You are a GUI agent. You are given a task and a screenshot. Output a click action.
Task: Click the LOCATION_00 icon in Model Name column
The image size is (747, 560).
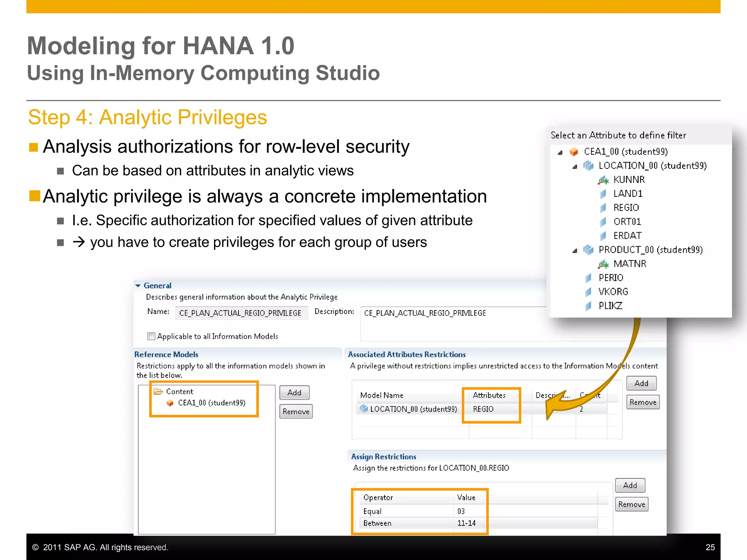click(363, 409)
